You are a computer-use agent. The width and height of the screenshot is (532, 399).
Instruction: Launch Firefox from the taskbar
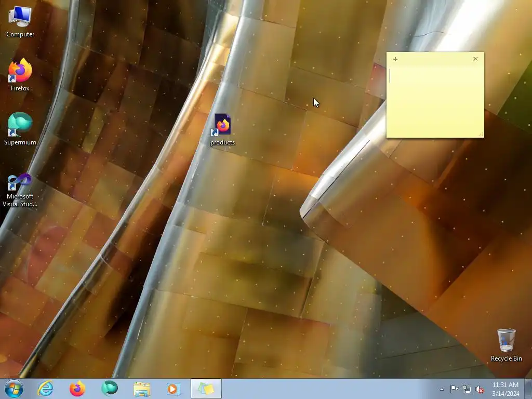pos(77,389)
